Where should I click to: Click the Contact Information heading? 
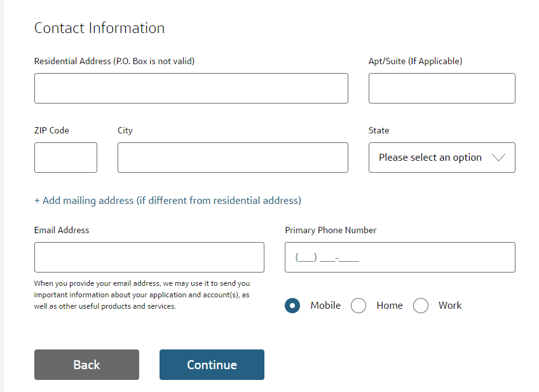[99, 28]
